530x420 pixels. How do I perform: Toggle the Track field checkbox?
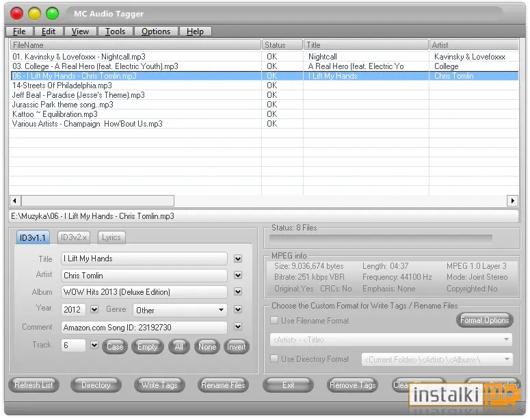tap(94, 345)
